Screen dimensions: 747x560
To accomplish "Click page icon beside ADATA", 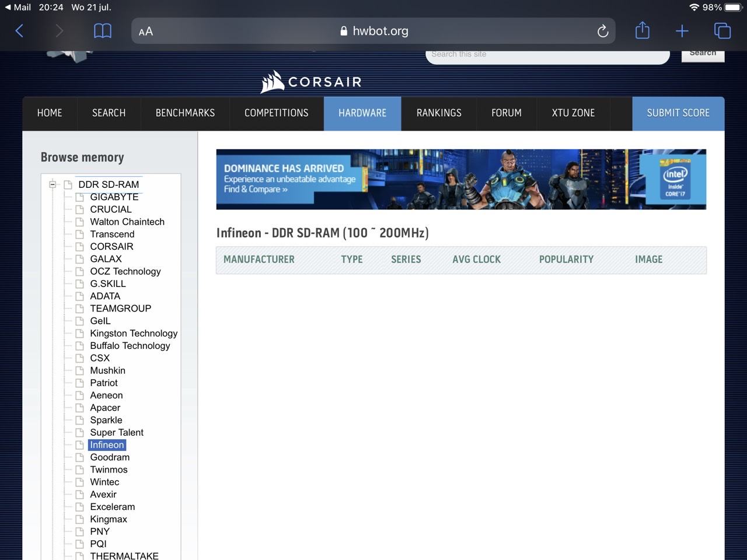I will (x=80, y=296).
